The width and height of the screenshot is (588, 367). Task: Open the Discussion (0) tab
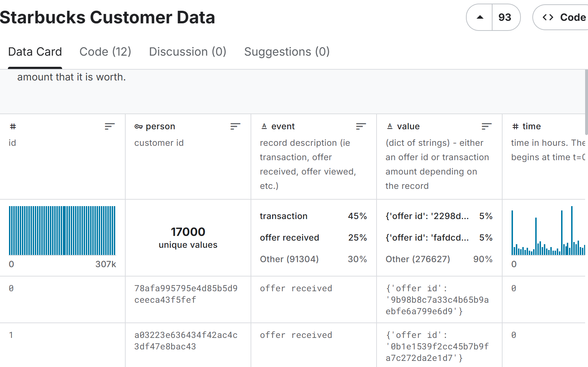[187, 52]
